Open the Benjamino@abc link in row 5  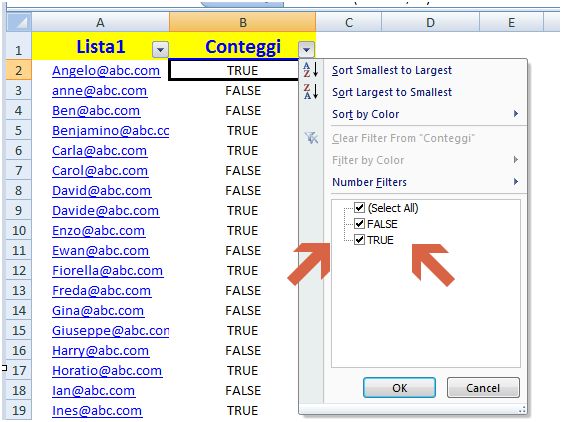click(x=110, y=131)
